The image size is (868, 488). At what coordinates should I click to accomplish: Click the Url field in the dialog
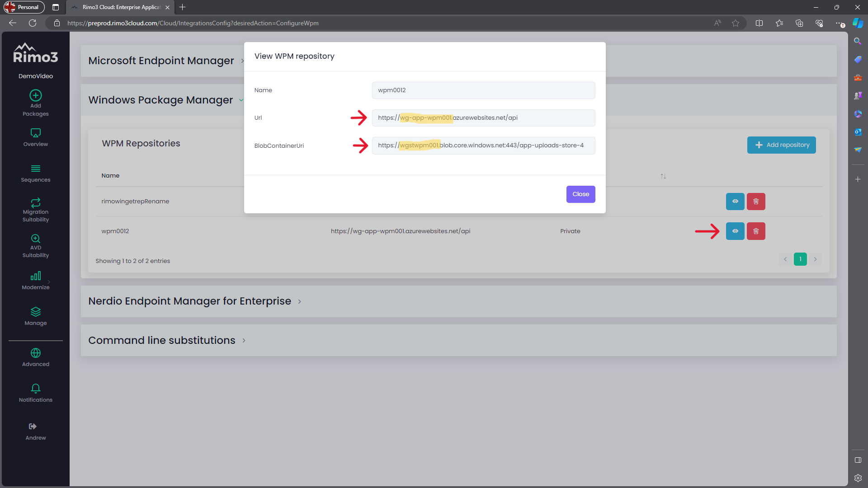point(484,118)
